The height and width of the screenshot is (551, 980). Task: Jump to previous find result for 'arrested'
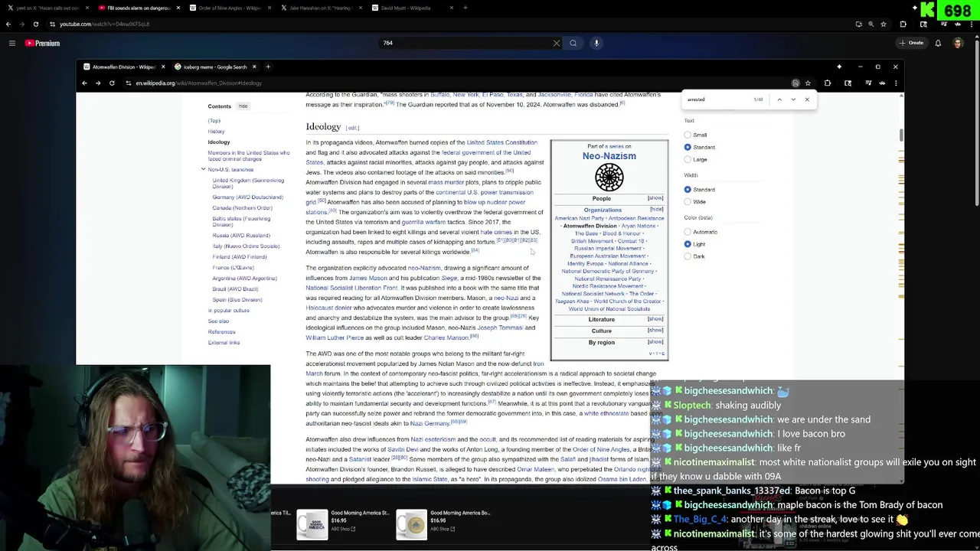click(x=779, y=99)
